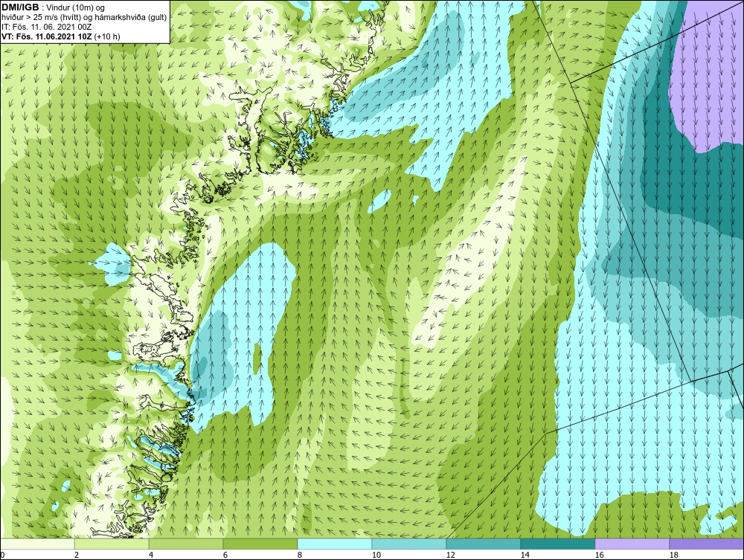Click the 10–12 m/s turquoise legend swatch
The height and width of the screenshot is (560, 744).
(409, 544)
